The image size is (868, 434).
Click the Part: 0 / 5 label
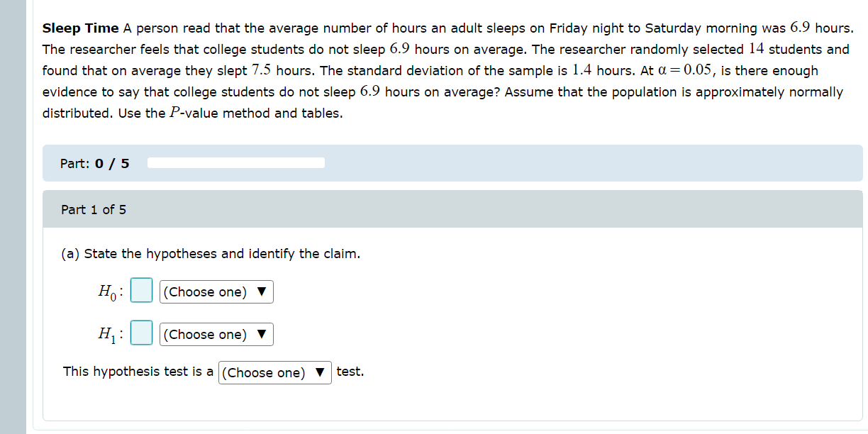(x=94, y=162)
